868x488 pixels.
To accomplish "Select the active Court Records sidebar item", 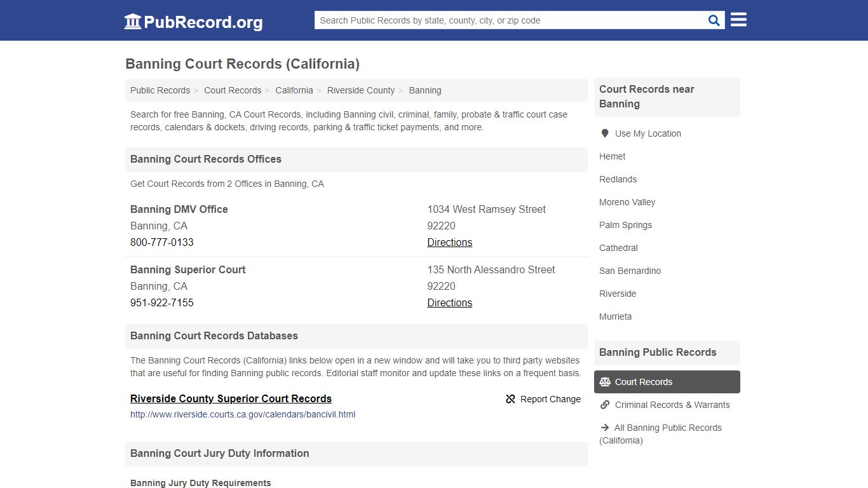I will tap(667, 382).
